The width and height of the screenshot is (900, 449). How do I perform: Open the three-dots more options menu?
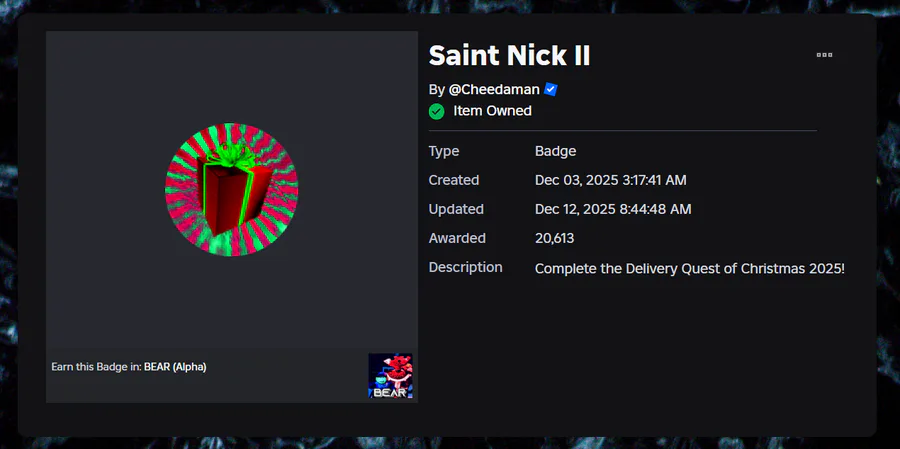point(824,55)
